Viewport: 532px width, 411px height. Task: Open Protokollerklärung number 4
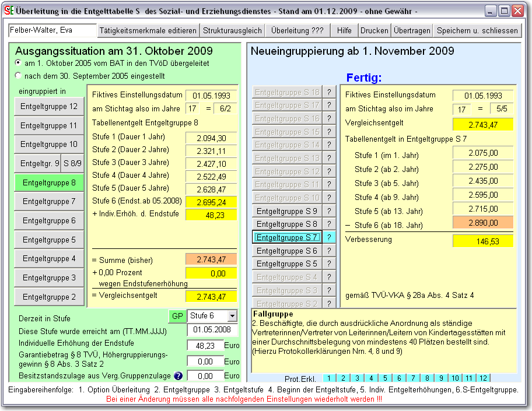[x=371, y=378]
